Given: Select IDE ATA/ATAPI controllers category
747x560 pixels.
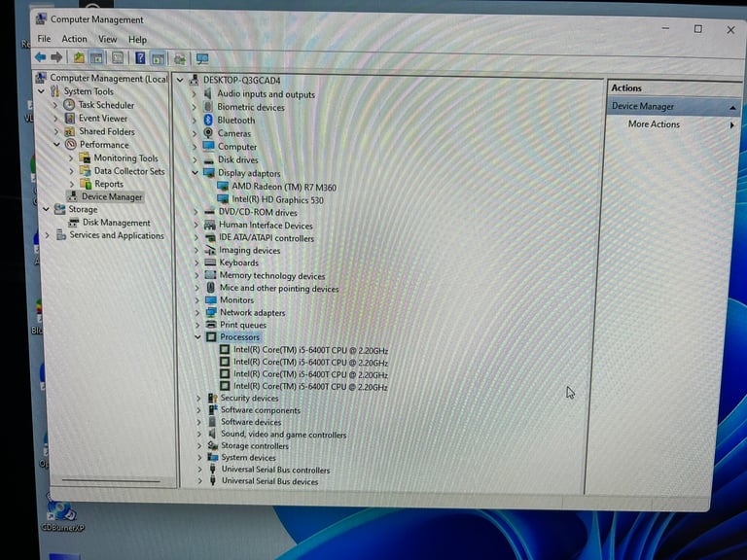Looking at the screenshot, I should pos(267,238).
